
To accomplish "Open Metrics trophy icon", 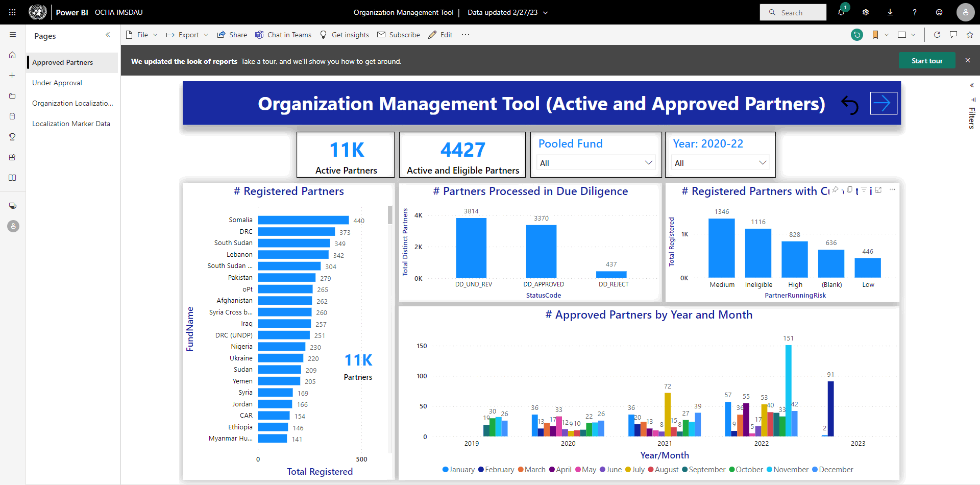I will [13, 137].
